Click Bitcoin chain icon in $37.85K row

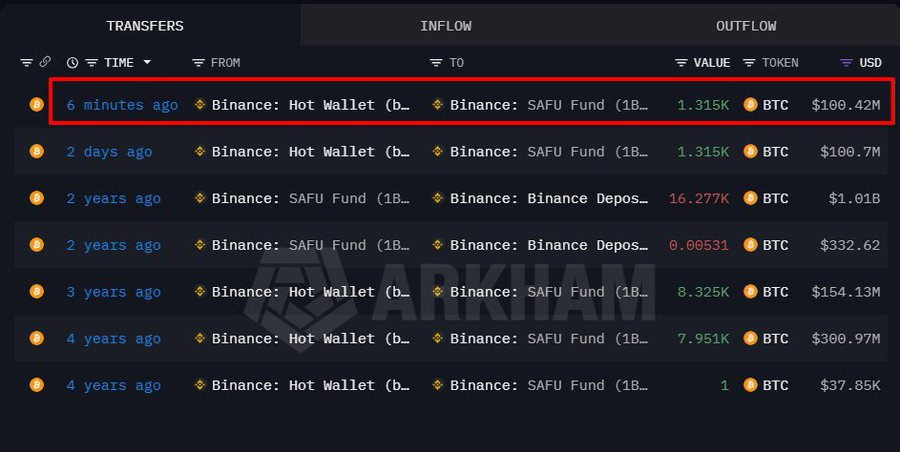(37, 385)
